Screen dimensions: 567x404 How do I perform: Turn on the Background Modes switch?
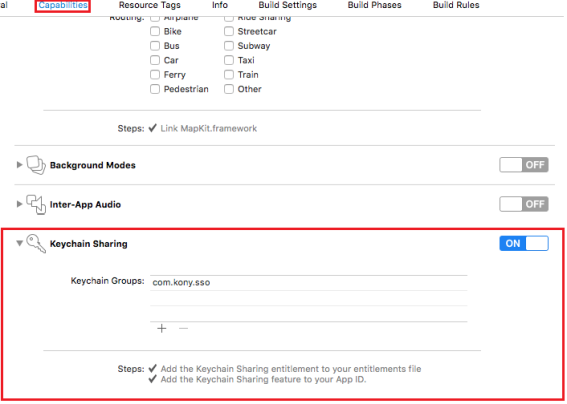coord(524,165)
